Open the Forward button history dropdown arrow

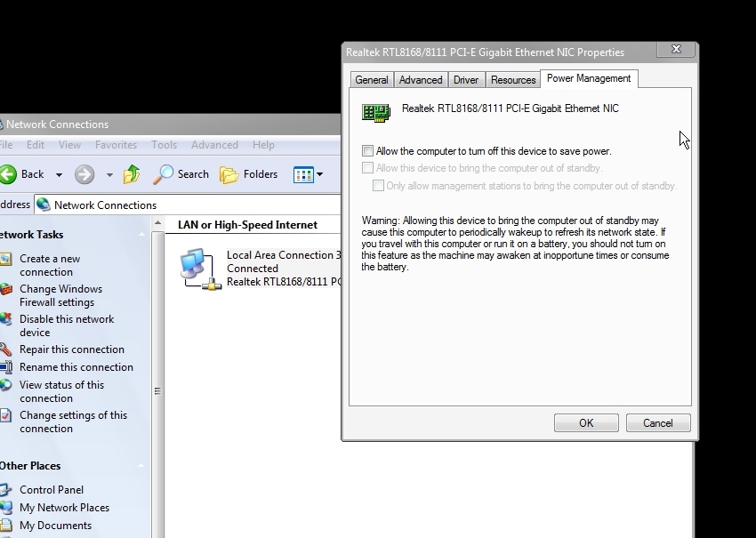pos(109,174)
